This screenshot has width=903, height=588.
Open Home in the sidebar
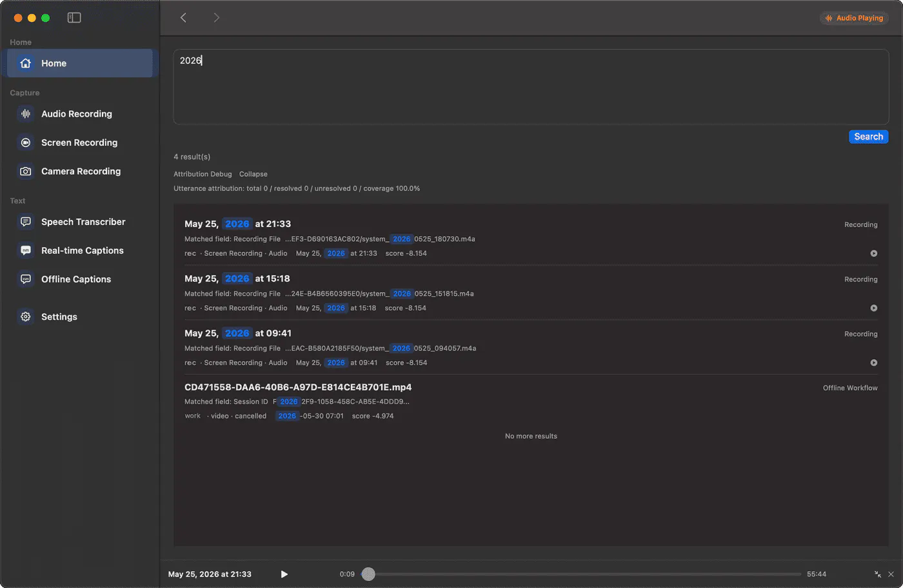80,63
